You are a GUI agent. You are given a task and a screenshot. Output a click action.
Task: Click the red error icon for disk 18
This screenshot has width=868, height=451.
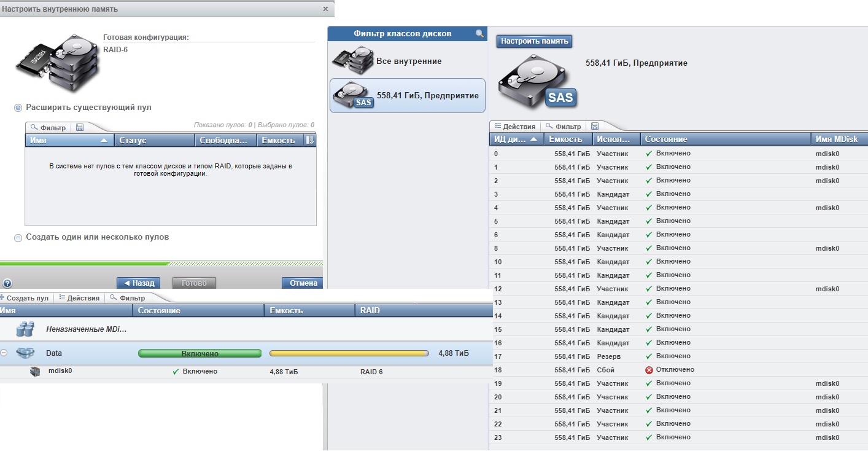coord(649,370)
